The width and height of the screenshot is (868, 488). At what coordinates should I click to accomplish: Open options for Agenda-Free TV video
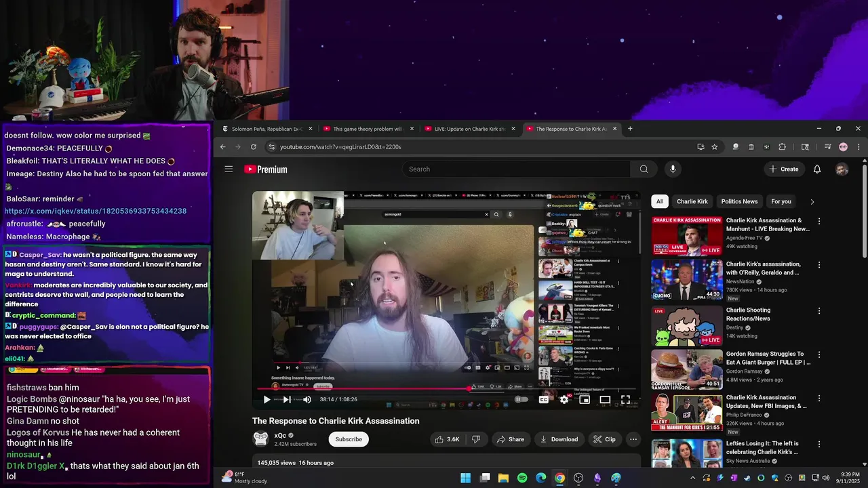pyautogui.click(x=818, y=221)
